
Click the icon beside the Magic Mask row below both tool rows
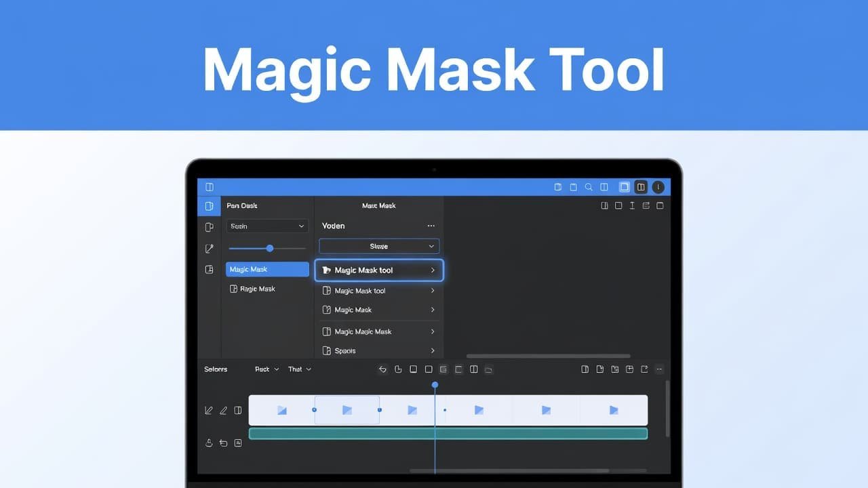tap(326, 310)
